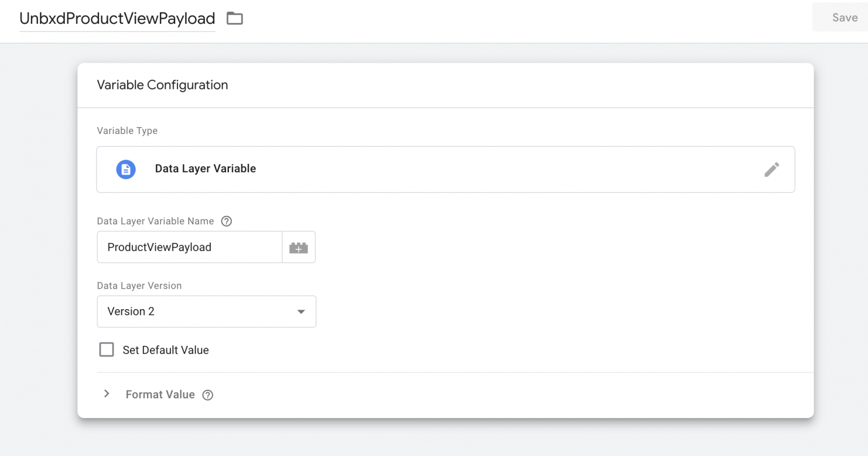Viewport: 868px width, 456px height.
Task: Click the Data Layer Variable document icon
Action: (126, 169)
